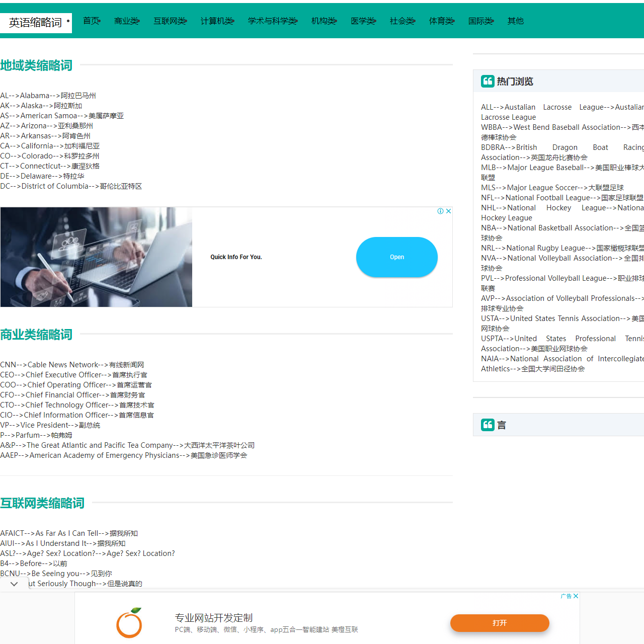Open the CO Colorado 科罗拉多州 entry
Viewport: 644px width, 644px height.
[50, 156]
